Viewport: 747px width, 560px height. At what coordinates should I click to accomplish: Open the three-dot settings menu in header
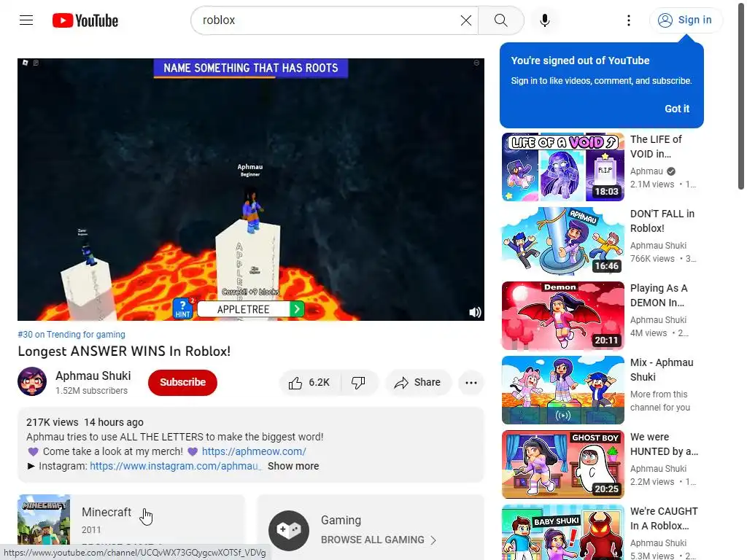pyautogui.click(x=629, y=20)
